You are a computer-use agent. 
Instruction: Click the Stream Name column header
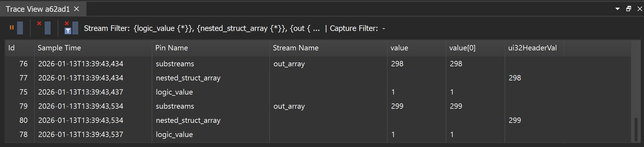(328, 48)
